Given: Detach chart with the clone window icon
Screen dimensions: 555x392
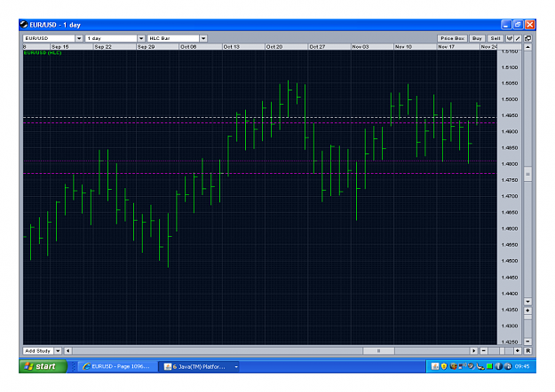Looking at the screenshot, I should 527,38.
